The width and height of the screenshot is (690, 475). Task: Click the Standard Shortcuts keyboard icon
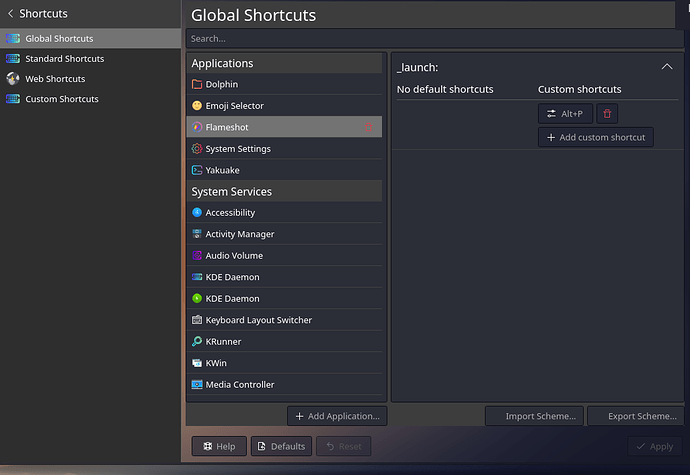click(x=13, y=59)
